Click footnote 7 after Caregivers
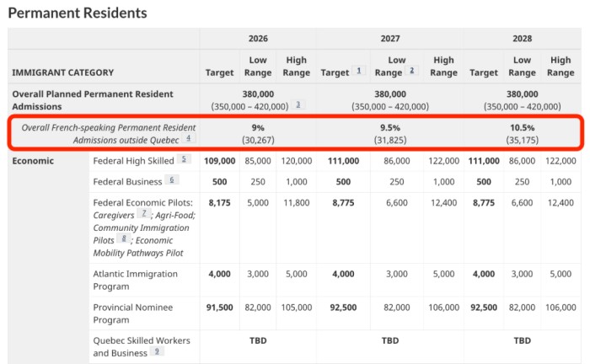The width and height of the screenshot is (590, 364). 143,214
